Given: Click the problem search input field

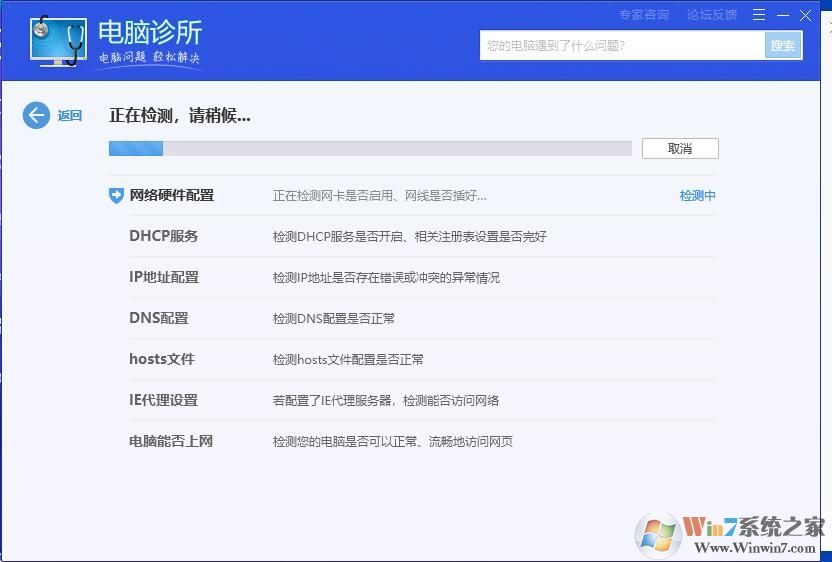Looking at the screenshot, I should tap(622, 45).
